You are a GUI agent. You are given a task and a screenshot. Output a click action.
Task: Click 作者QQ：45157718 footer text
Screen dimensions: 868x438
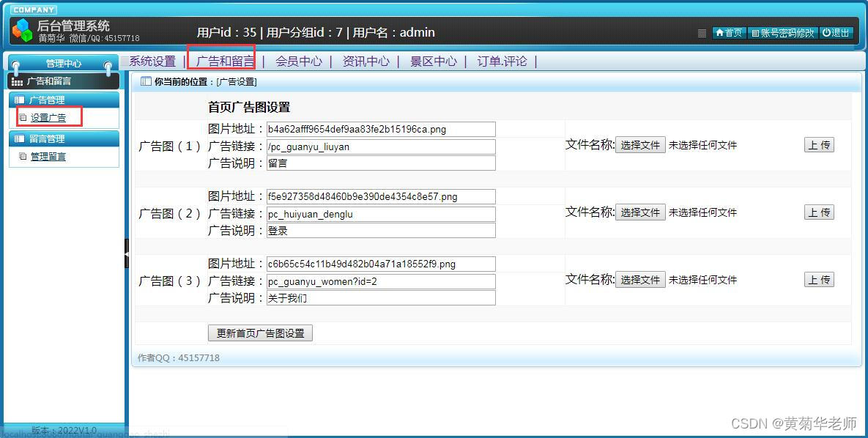[179, 357]
